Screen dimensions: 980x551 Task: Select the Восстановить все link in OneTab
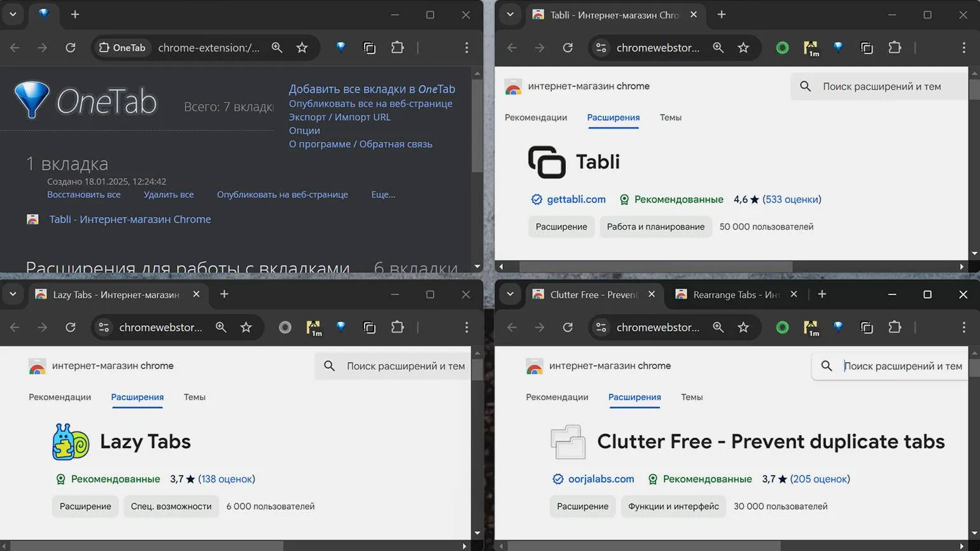[x=84, y=195]
